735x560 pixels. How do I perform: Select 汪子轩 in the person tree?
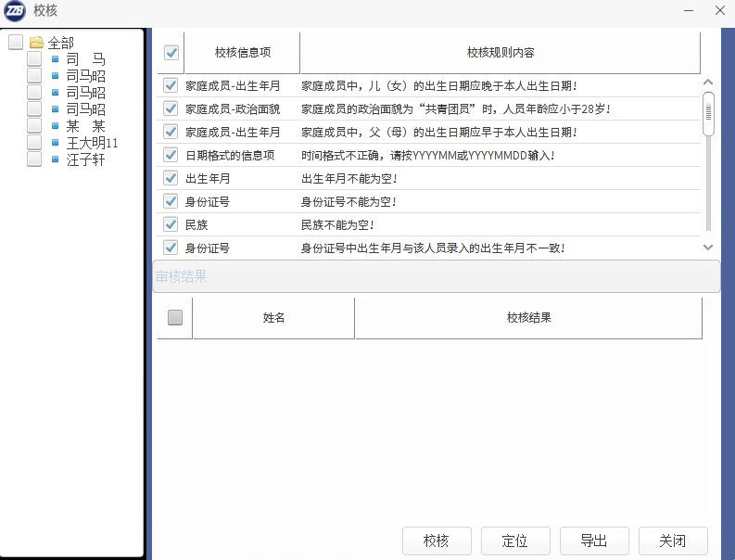pyautogui.click(x=86, y=159)
